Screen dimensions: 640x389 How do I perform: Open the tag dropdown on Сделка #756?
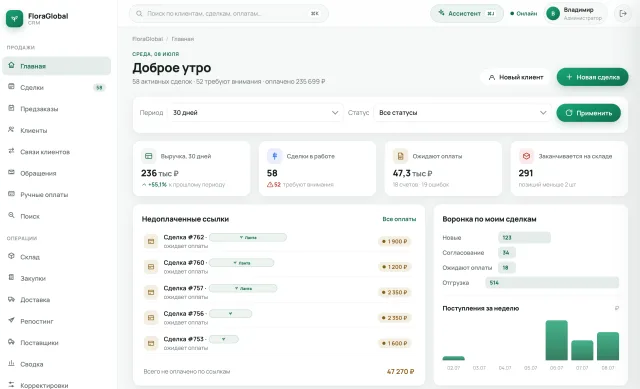pyautogui.click(x=231, y=313)
